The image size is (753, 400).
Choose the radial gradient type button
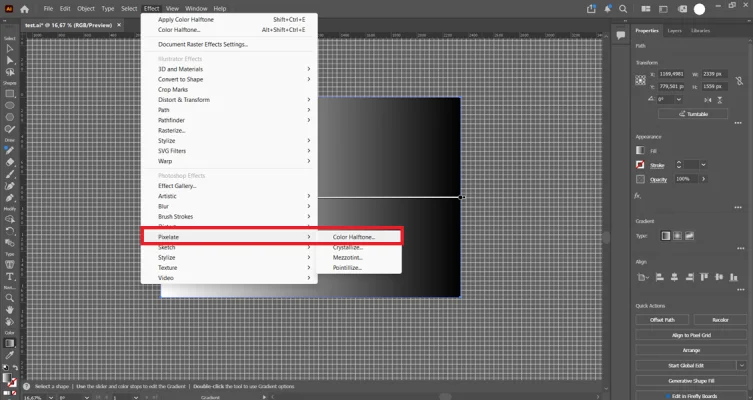pos(678,236)
